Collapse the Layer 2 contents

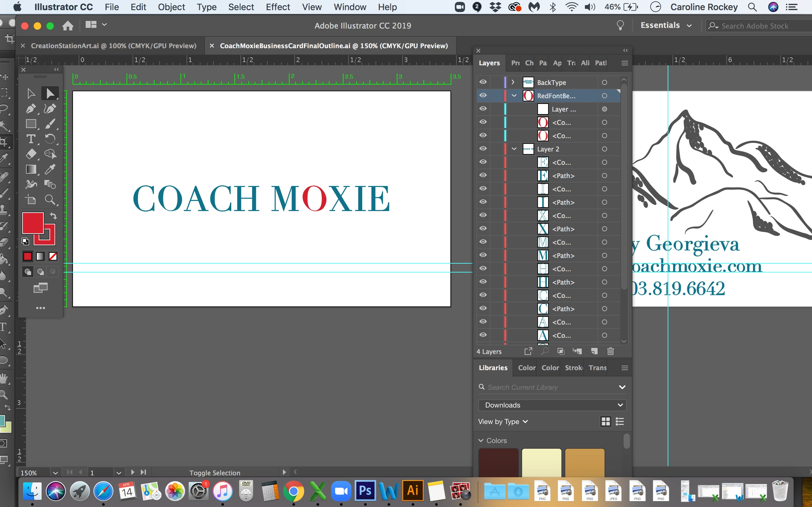click(x=514, y=149)
